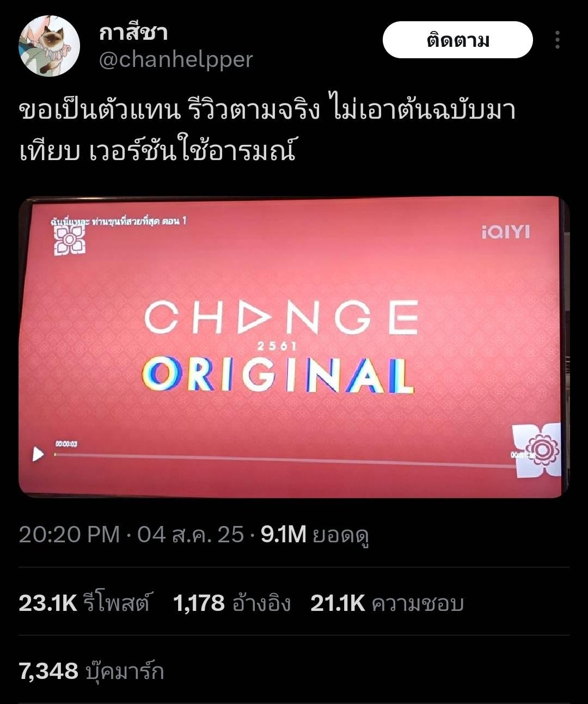This screenshot has width=588, height=704.
Task: Click the iQIYI logo in the video
Action: [505, 232]
